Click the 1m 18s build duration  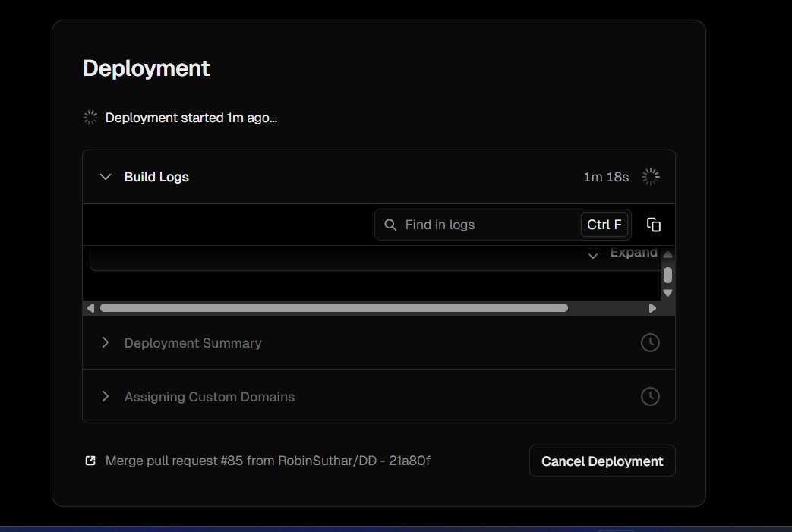pos(606,177)
